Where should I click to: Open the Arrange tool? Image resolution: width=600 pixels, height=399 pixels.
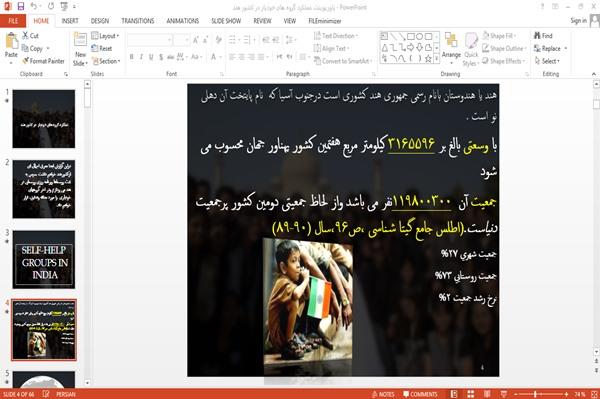(451, 46)
